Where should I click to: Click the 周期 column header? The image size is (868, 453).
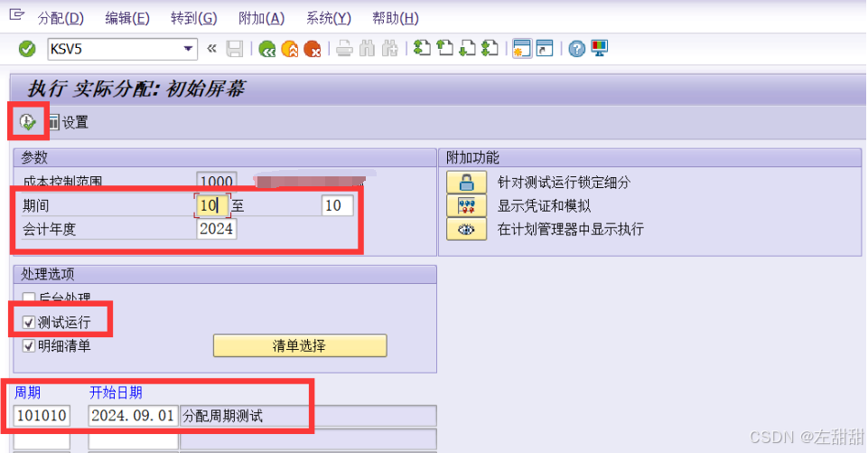pos(27,392)
